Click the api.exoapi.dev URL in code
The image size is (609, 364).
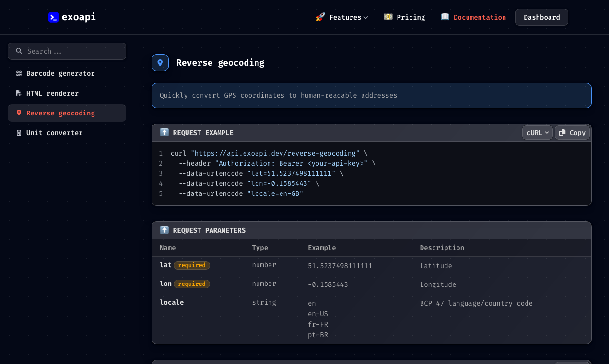[x=275, y=153]
